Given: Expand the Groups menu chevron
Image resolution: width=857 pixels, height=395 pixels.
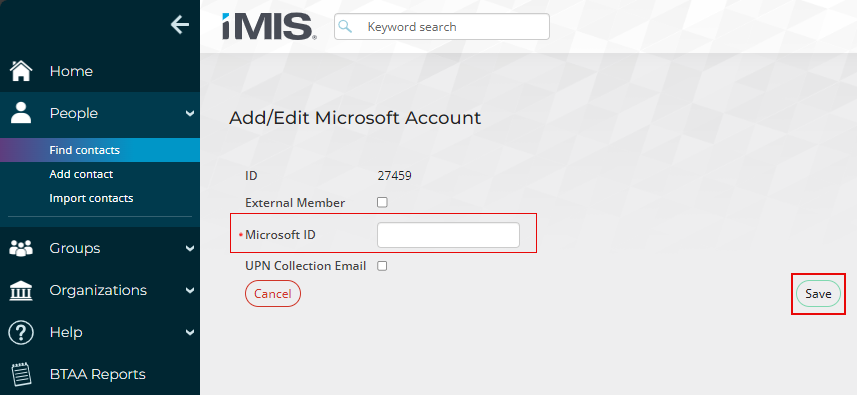Looking at the screenshot, I should pos(190,249).
